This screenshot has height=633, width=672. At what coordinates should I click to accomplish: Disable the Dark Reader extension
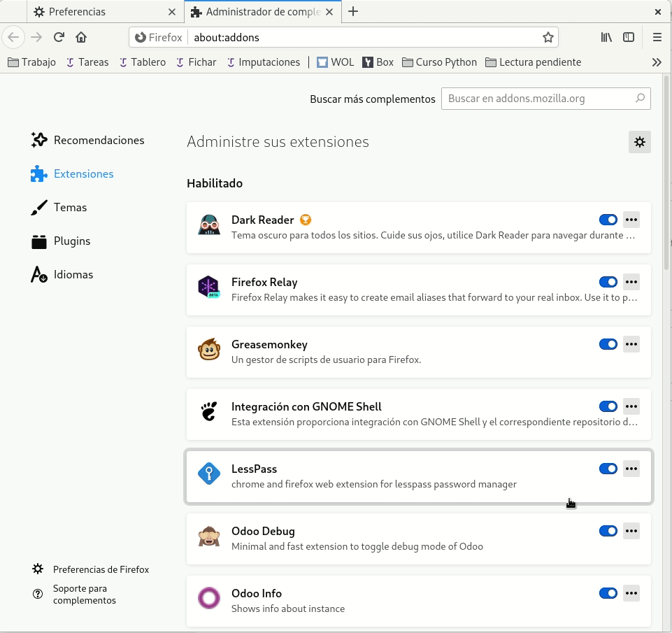(608, 220)
